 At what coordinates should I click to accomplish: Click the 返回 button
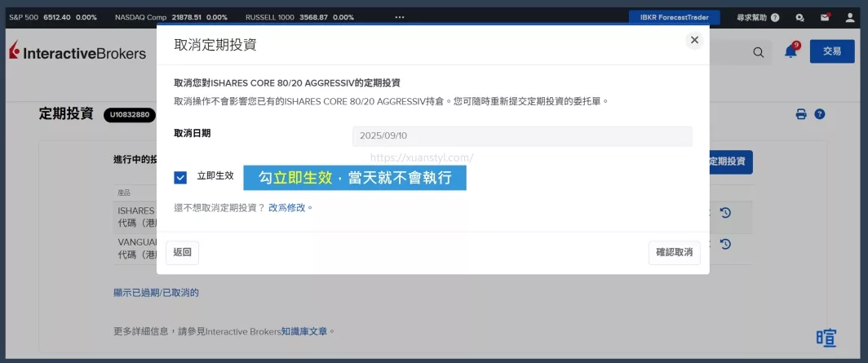pyautogui.click(x=182, y=253)
